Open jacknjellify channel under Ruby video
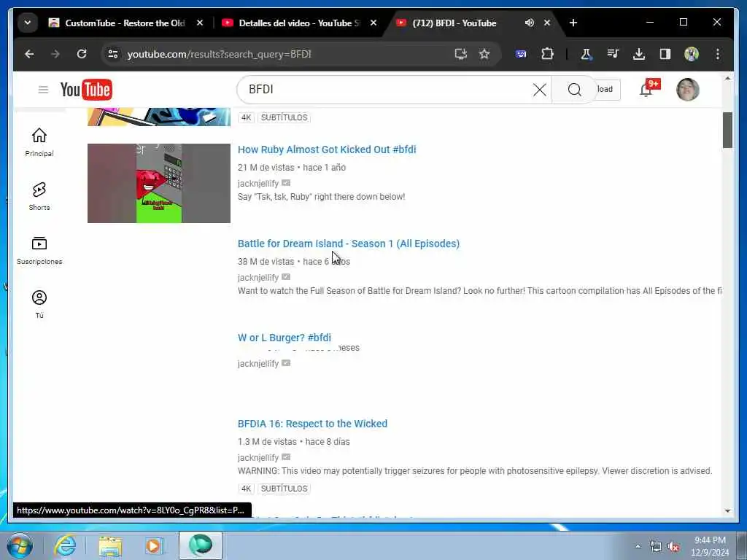This screenshot has width=747, height=560. pyautogui.click(x=258, y=183)
